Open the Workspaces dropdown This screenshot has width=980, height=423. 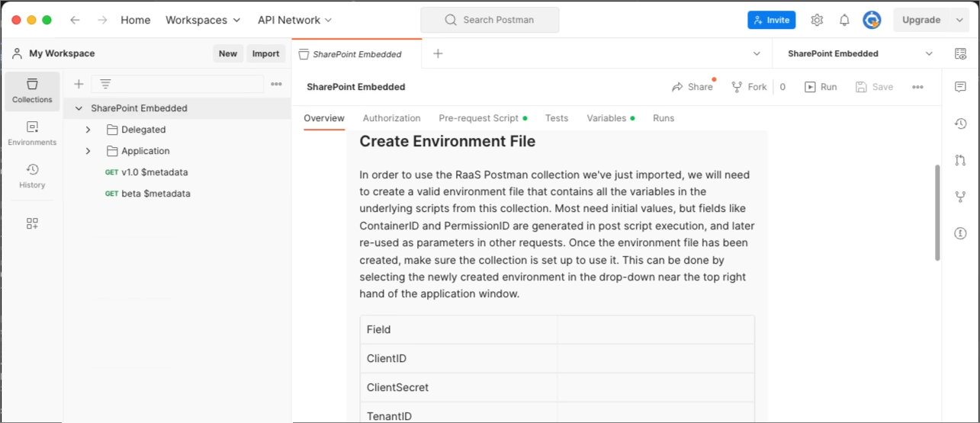(203, 20)
